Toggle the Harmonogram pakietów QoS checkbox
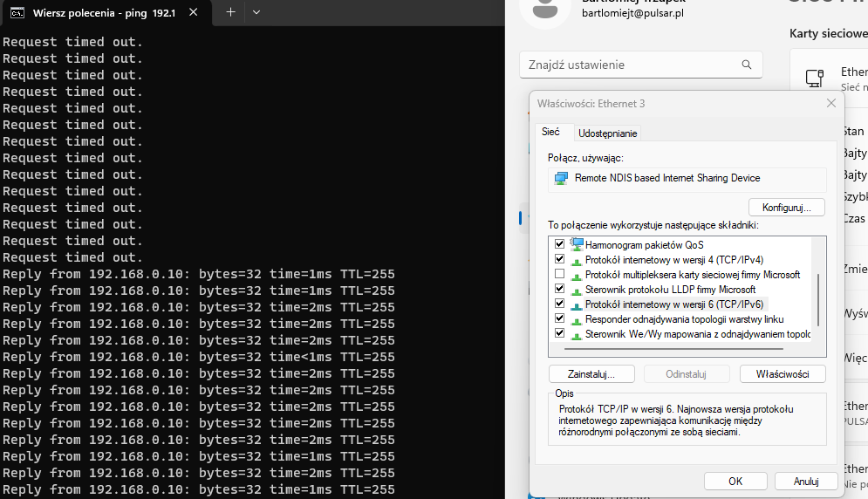The image size is (868, 499). (560, 243)
